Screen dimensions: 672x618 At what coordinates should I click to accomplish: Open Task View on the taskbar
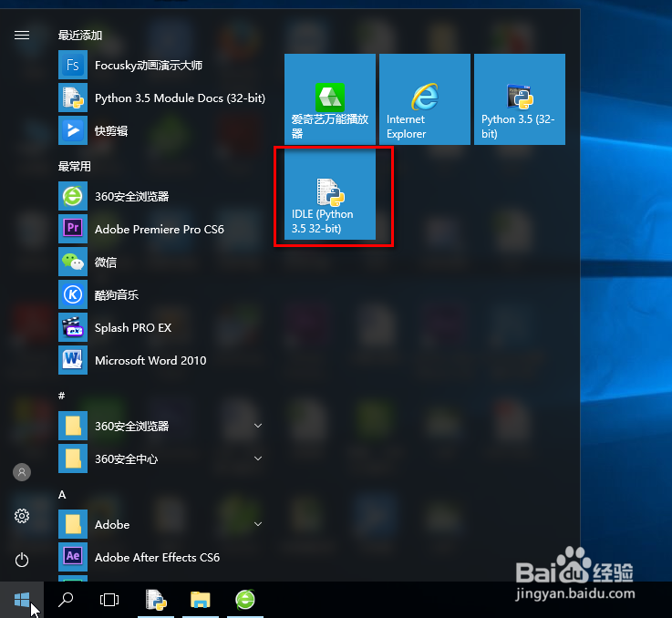[x=109, y=600]
